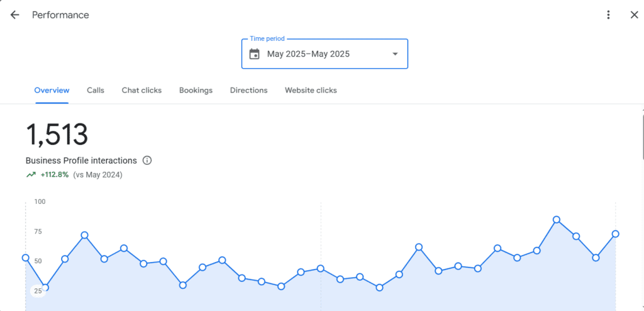Click the +112.8% comparison text
The height and width of the screenshot is (311, 644).
[54, 175]
